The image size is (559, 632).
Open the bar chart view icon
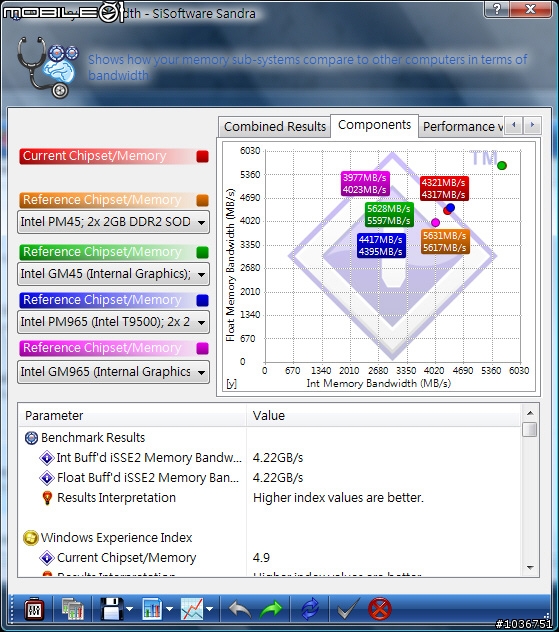tap(152, 609)
